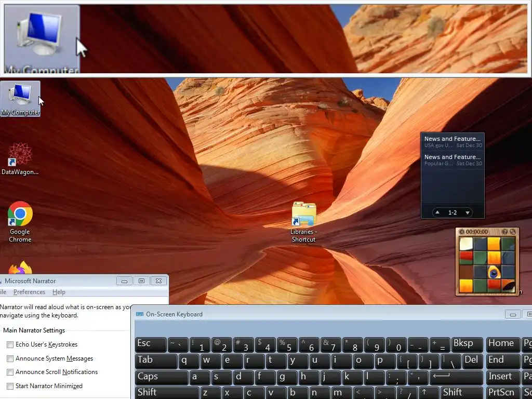This screenshot has width=532, height=399.
Task: Open the DataWagon shortcut icon
Action: pos(20,158)
